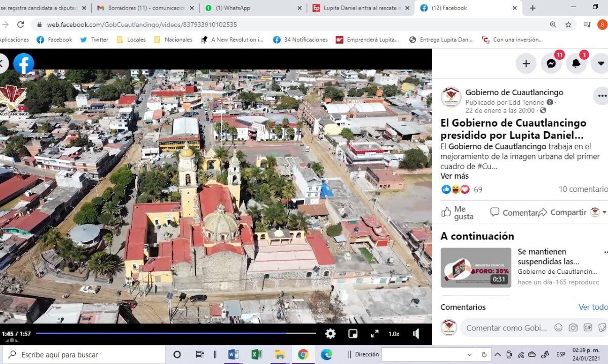Share the video with Compartir
This screenshot has height=364, width=608.
pyautogui.click(x=562, y=213)
